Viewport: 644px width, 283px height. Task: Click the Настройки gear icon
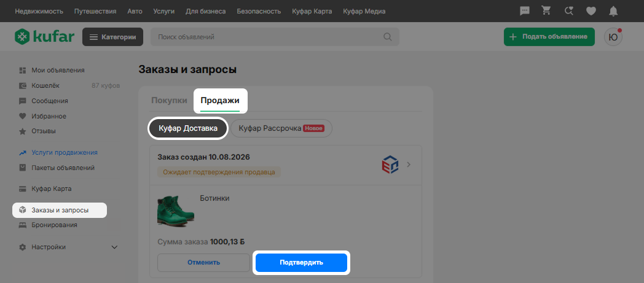click(23, 247)
